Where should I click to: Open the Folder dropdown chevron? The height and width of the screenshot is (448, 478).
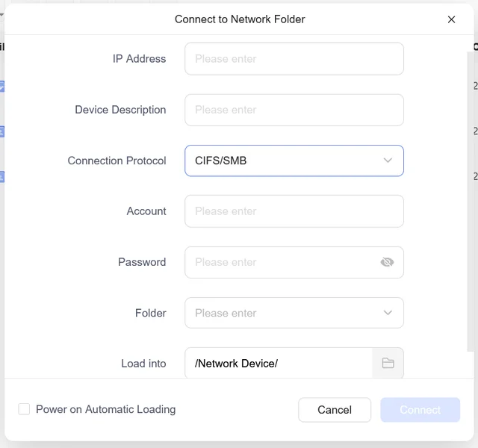pos(388,313)
